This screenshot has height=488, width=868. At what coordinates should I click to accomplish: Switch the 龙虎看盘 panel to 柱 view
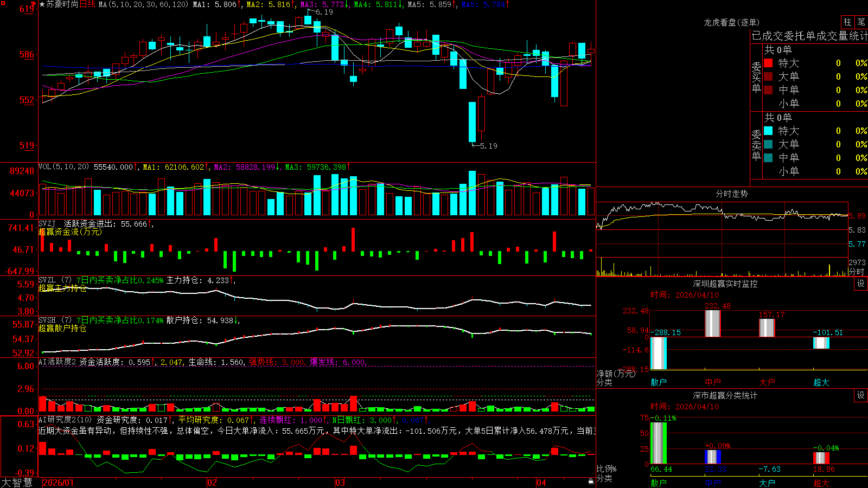(x=847, y=22)
